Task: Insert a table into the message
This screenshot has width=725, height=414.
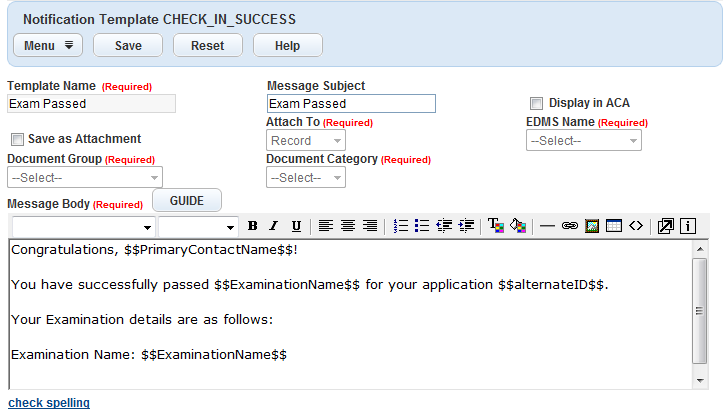Action: 613,226
